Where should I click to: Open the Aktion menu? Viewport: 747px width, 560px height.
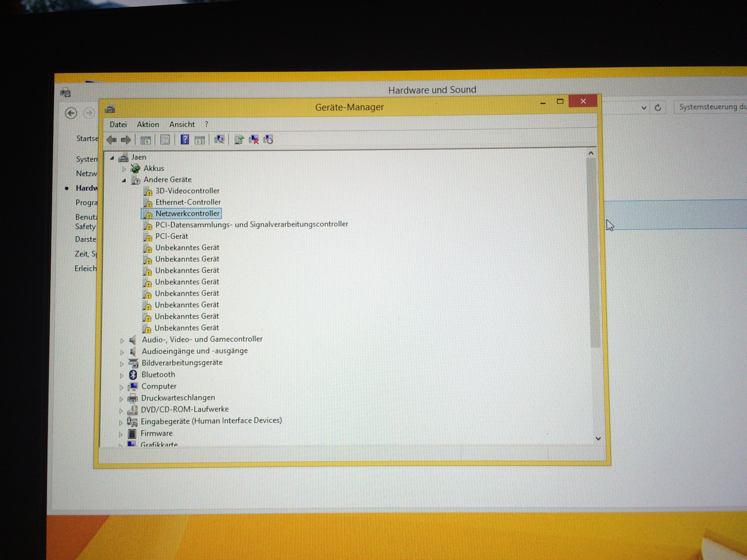(x=148, y=124)
